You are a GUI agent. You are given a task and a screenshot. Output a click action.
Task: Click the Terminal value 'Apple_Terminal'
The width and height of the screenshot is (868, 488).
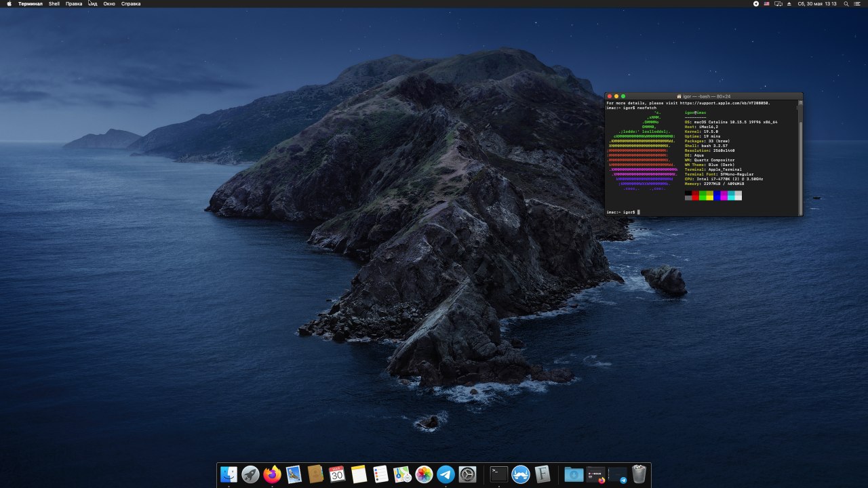(x=725, y=169)
